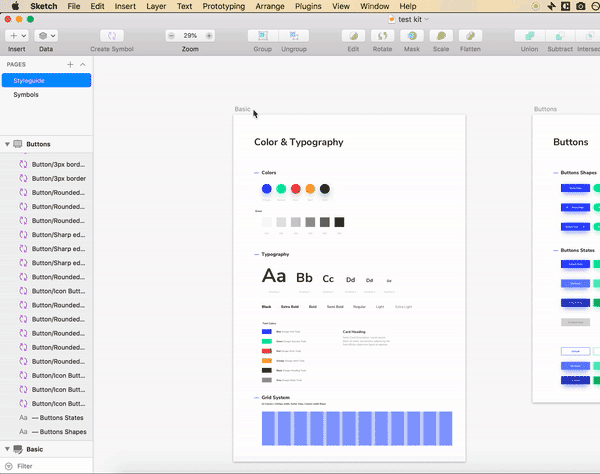
Task: Select the Rotate tool
Action: coord(382,36)
